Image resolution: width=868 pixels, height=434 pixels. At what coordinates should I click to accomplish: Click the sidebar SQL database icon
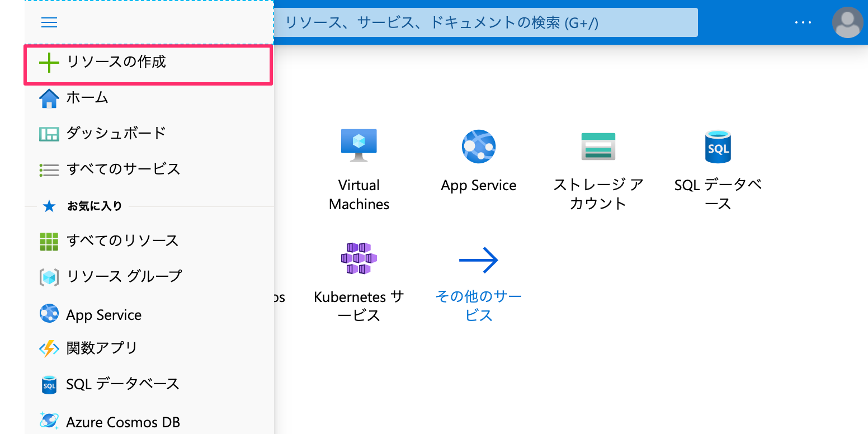[x=49, y=385]
